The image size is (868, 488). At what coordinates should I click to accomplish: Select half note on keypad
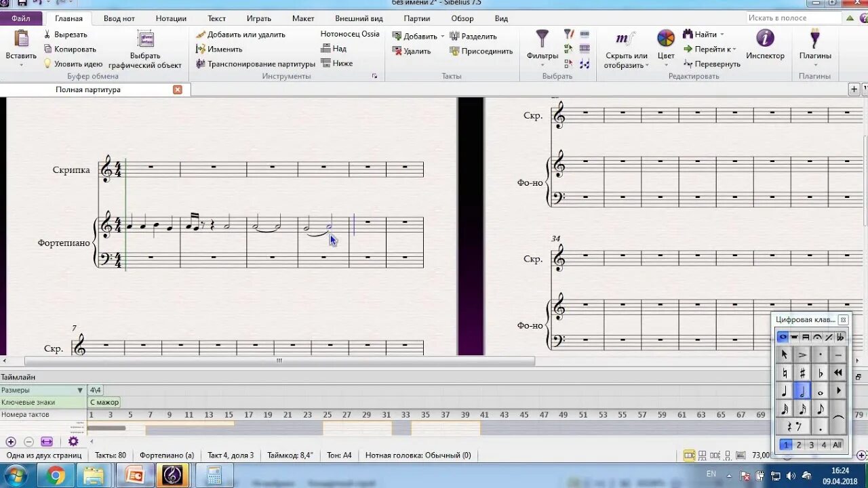click(802, 391)
